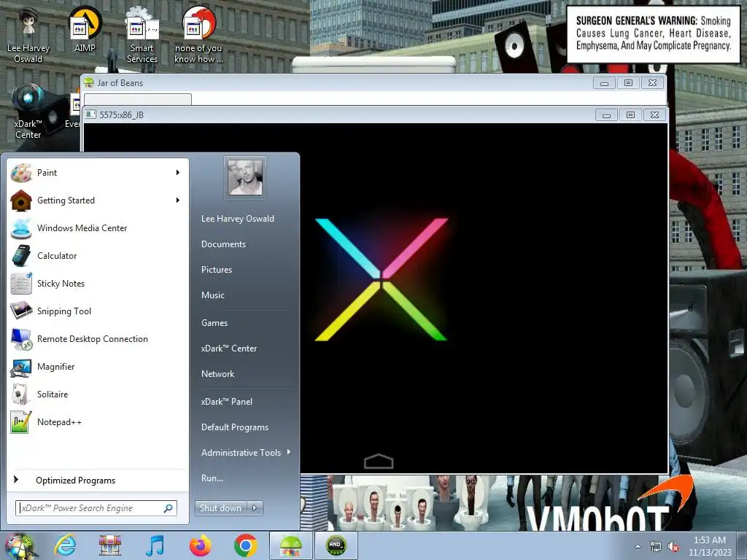The height and width of the screenshot is (560, 747).
Task: Click the Android home button in emulator
Action: [x=379, y=461]
